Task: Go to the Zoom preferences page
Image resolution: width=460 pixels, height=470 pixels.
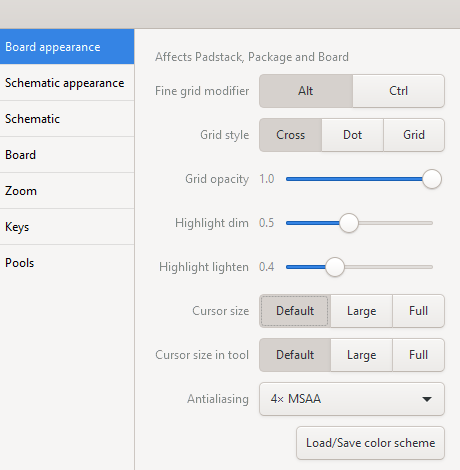Action: pyautogui.click(x=67, y=191)
